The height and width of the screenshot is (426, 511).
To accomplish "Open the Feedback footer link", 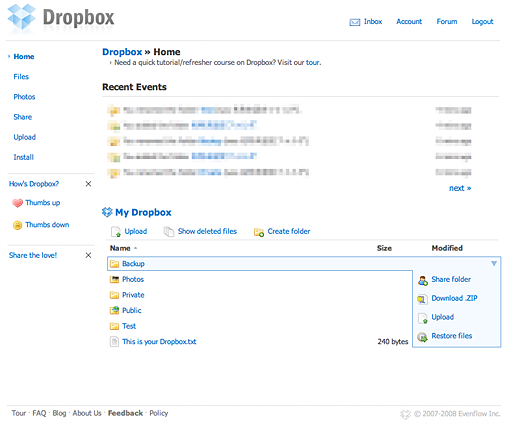I will pos(125,413).
